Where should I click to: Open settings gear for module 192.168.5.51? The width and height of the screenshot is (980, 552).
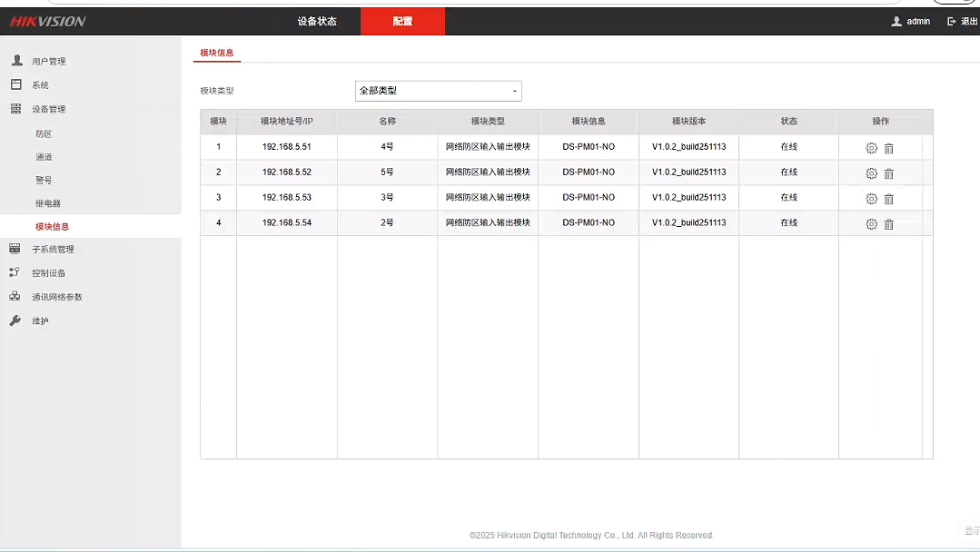click(871, 148)
